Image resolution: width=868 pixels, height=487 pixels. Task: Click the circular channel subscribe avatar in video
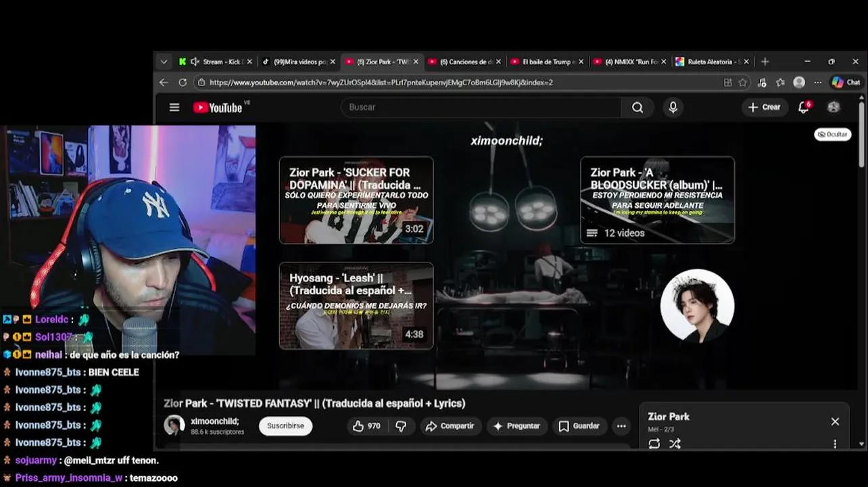(697, 306)
